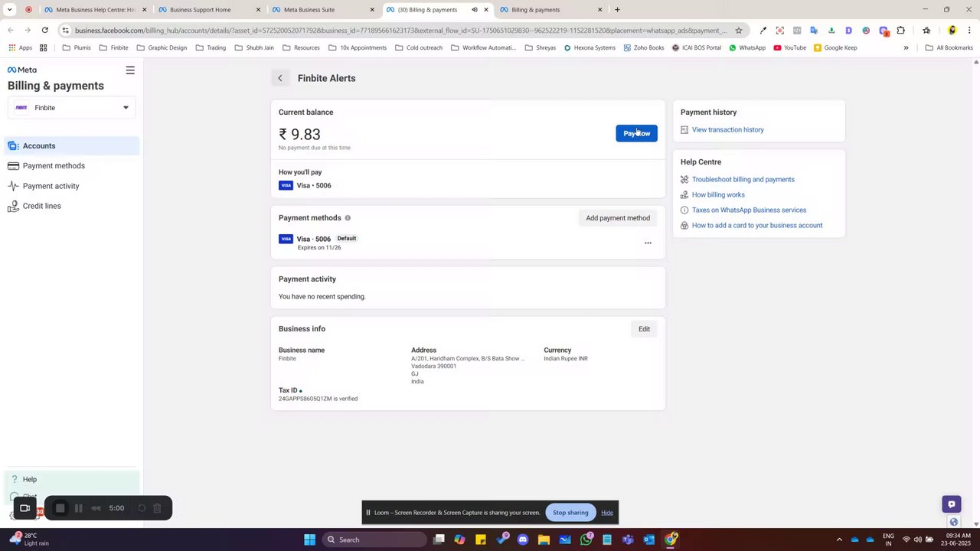Open the Graphic Design bookmark folder
The image size is (980, 551).
[x=162, y=47]
